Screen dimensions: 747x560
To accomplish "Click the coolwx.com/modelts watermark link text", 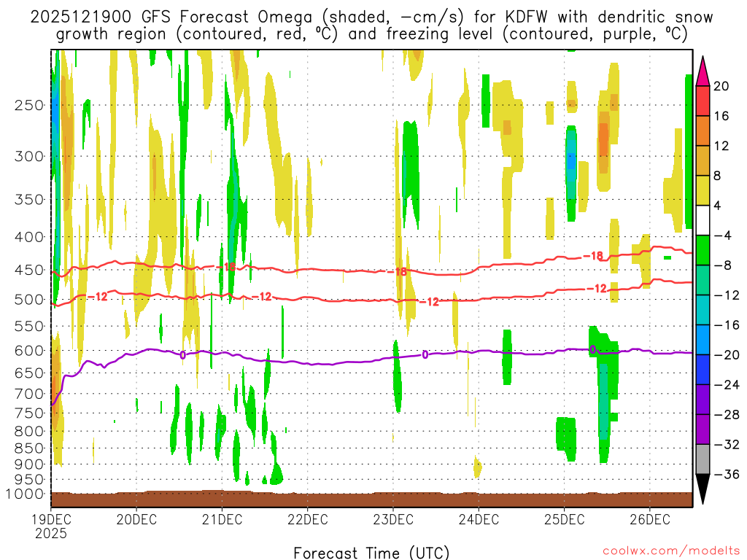I will click(x=671, y=551).
